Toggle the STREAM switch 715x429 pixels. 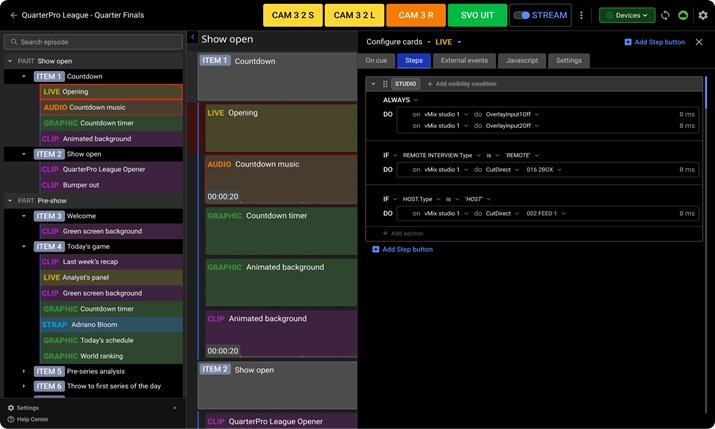[x=522, y=15]
